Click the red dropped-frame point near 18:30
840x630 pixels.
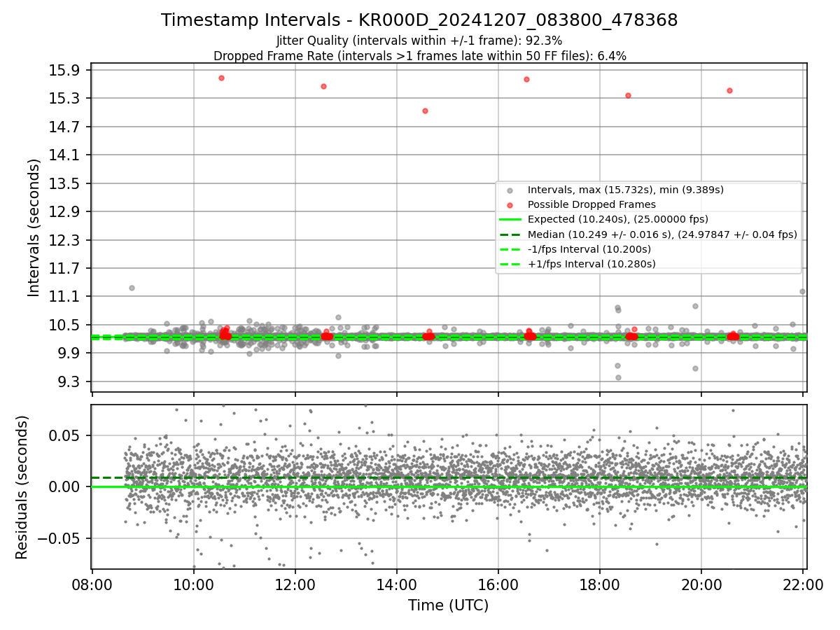pos(628,95)
